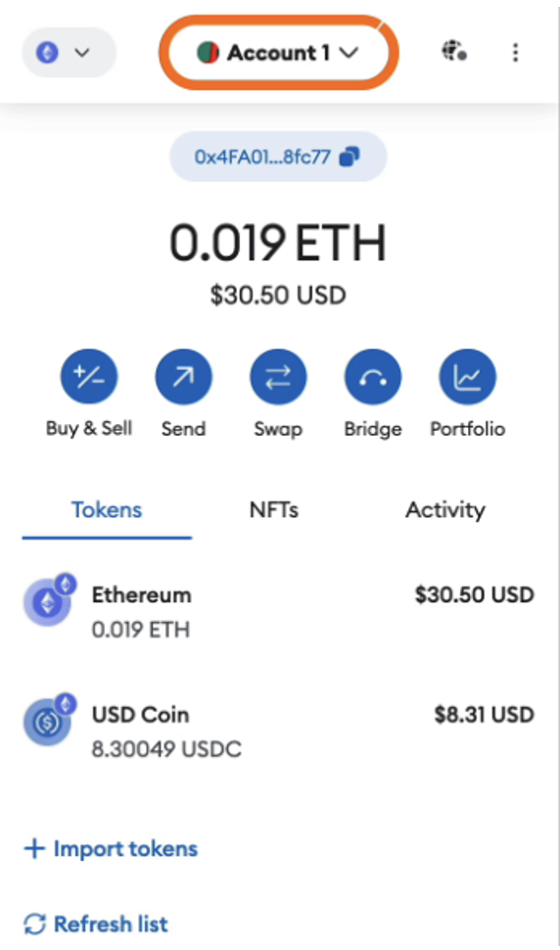Expand the Account 1 selector dropdown

click(278, 53)
